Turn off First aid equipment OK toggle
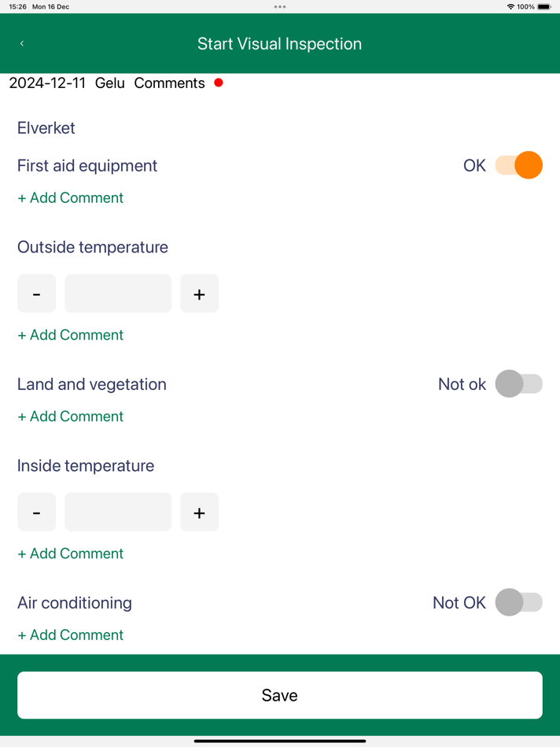 point(518,165)
